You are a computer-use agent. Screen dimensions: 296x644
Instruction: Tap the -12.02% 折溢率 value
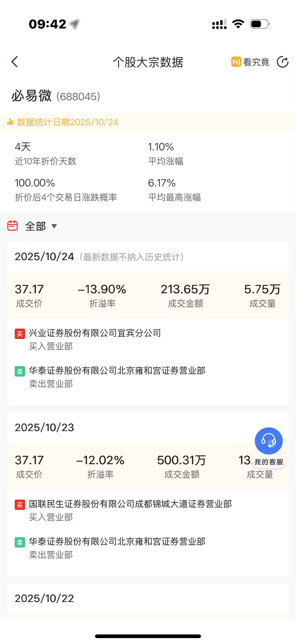pos(100,460)
